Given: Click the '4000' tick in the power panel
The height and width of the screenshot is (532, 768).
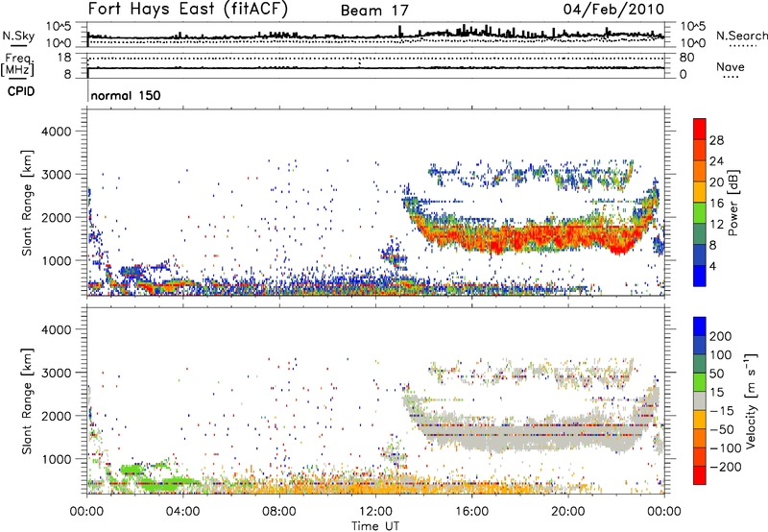Looking at the screenshot, I should pos(57,132).
